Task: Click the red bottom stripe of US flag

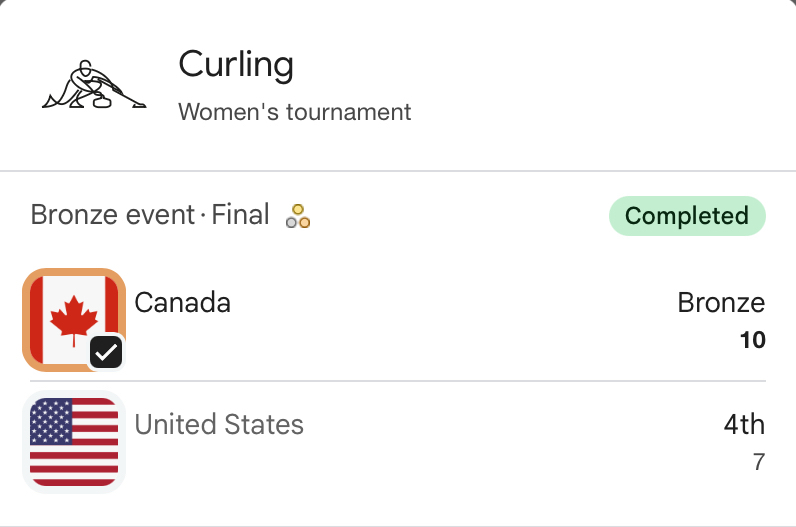Action: (x=74, y=478)
